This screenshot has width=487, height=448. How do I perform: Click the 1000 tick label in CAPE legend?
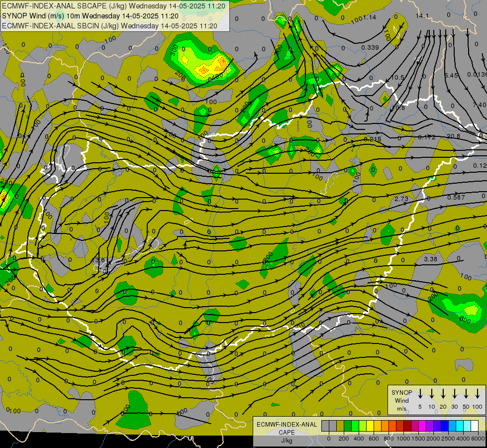[x=403, y=439]
